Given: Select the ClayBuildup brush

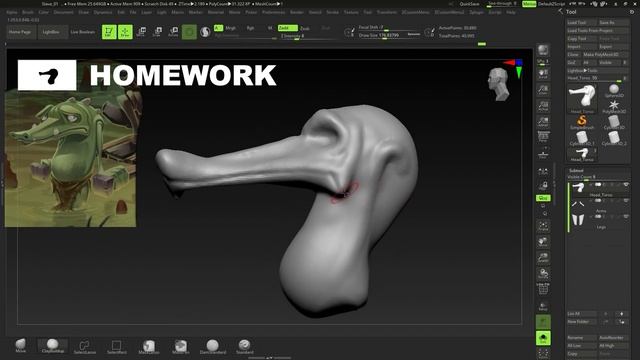Looking at the screenshot, I should pyautogui.click(x=53, y=346).
